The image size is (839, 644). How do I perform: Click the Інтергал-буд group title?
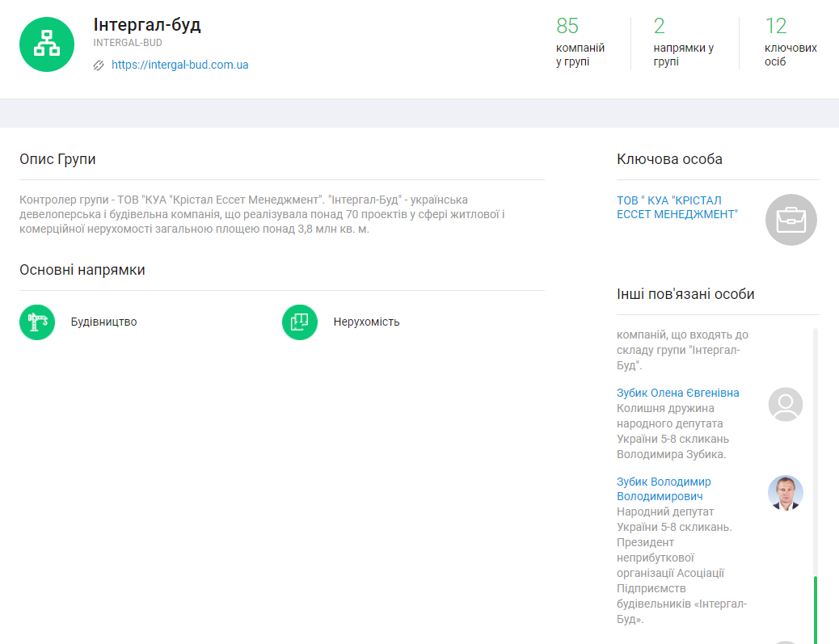click(147, 25)
